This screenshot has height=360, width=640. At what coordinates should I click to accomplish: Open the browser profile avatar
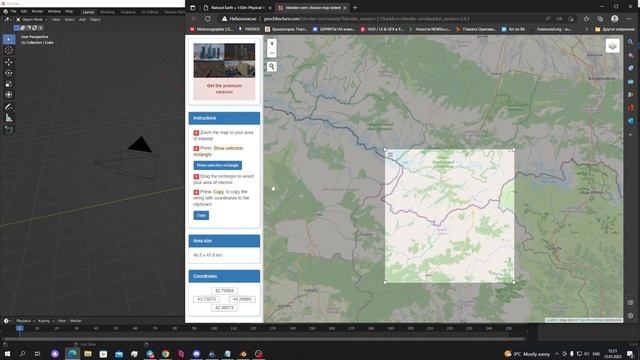[x=614, y=19]
